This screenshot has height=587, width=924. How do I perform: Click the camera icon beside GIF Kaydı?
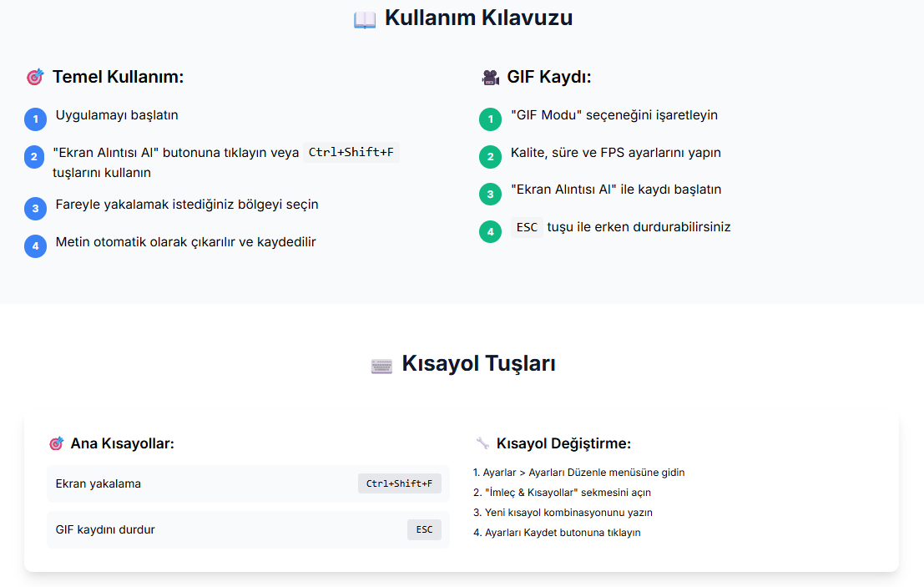coord(490,78)
